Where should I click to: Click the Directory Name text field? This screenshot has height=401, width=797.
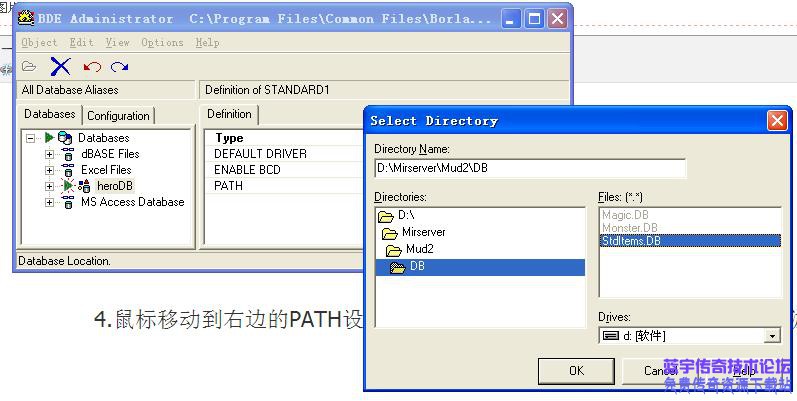coord(529,168)
